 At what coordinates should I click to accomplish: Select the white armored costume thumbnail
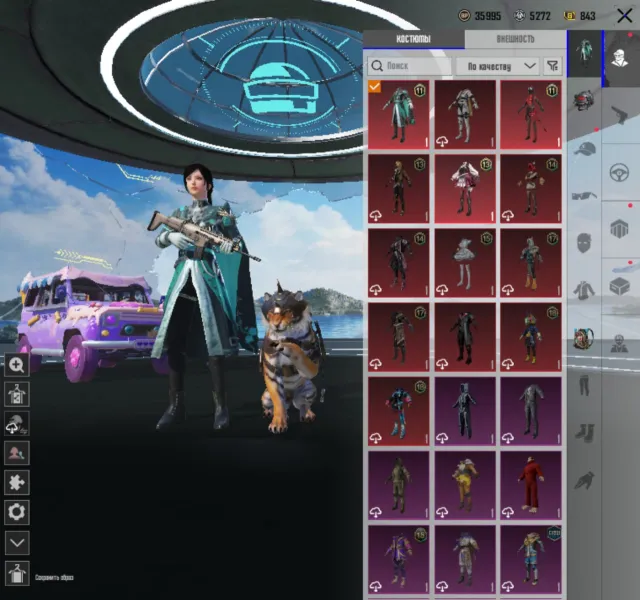[465, 114]
